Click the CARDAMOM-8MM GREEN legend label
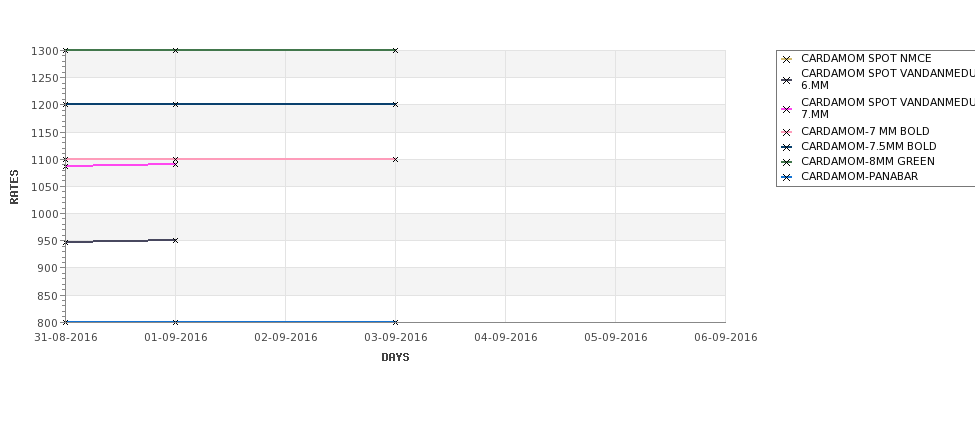Image resolution: width=975 pixels, height=429 pixels. 867,162
